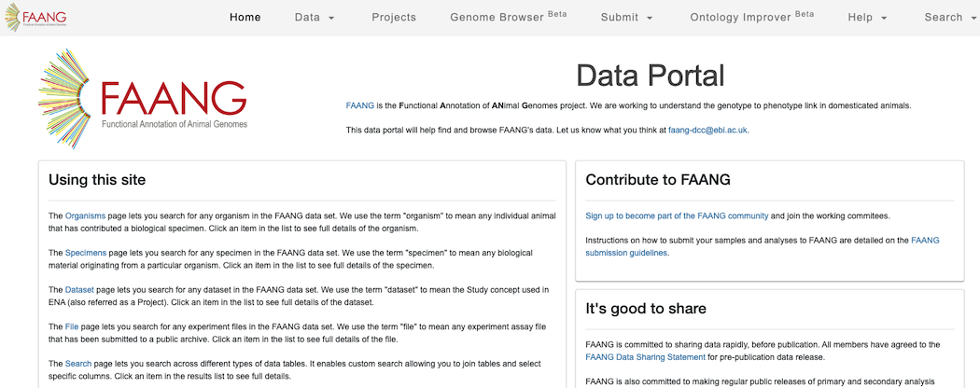Expand the Submit dropdown menu
The image size is (980, 388).
point(627,18)
